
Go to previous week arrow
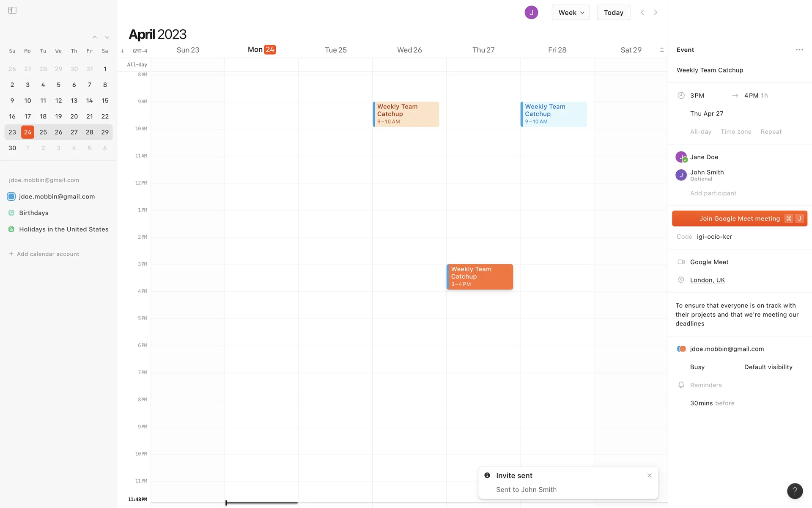642,13
